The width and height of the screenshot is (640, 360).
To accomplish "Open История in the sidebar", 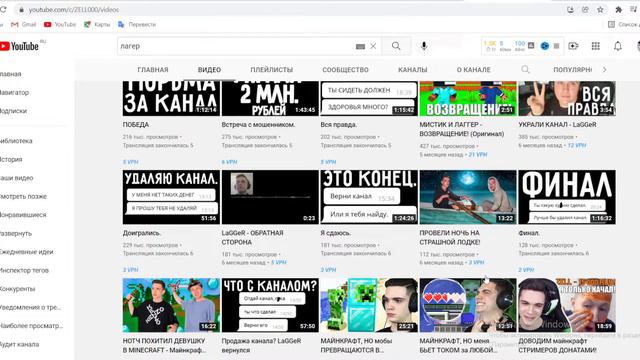I will point(11,160).
